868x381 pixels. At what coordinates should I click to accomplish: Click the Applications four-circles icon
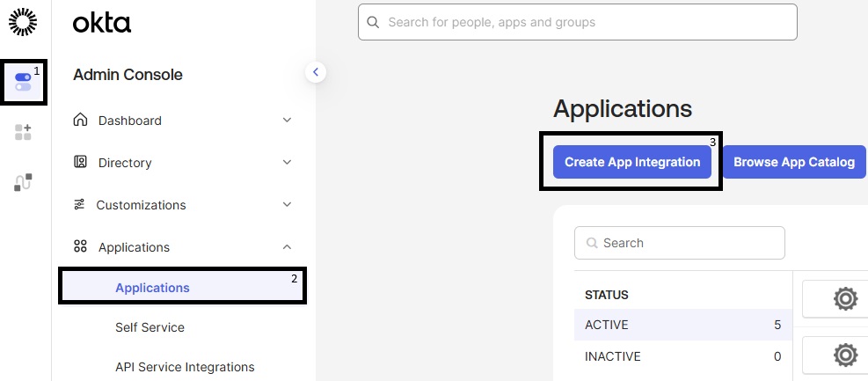(x=80, y=246)
